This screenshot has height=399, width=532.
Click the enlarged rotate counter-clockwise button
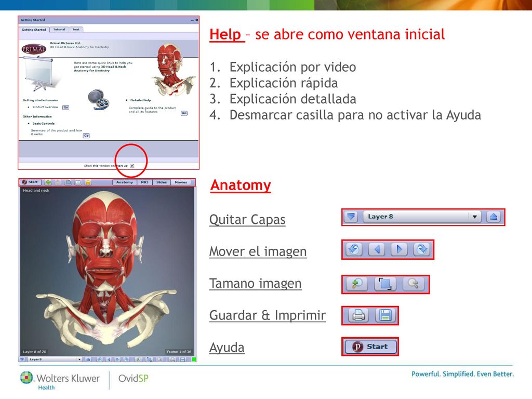click(x=354, y=249)
